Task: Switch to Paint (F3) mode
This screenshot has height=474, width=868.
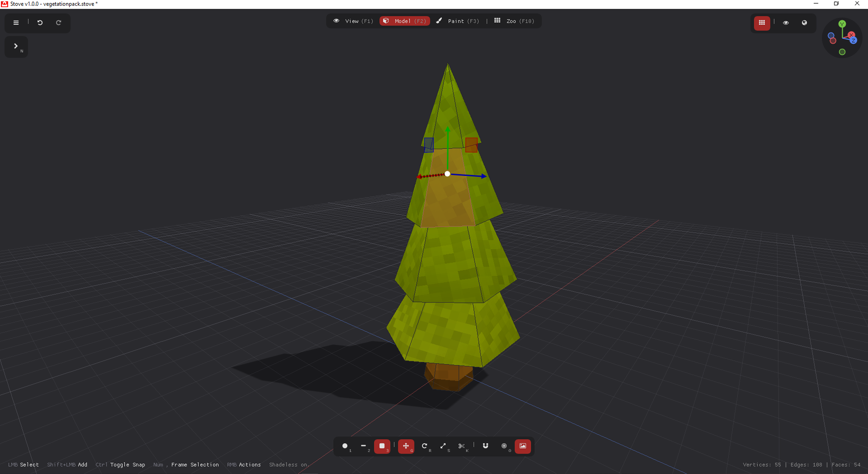Action: click(458, 21)
